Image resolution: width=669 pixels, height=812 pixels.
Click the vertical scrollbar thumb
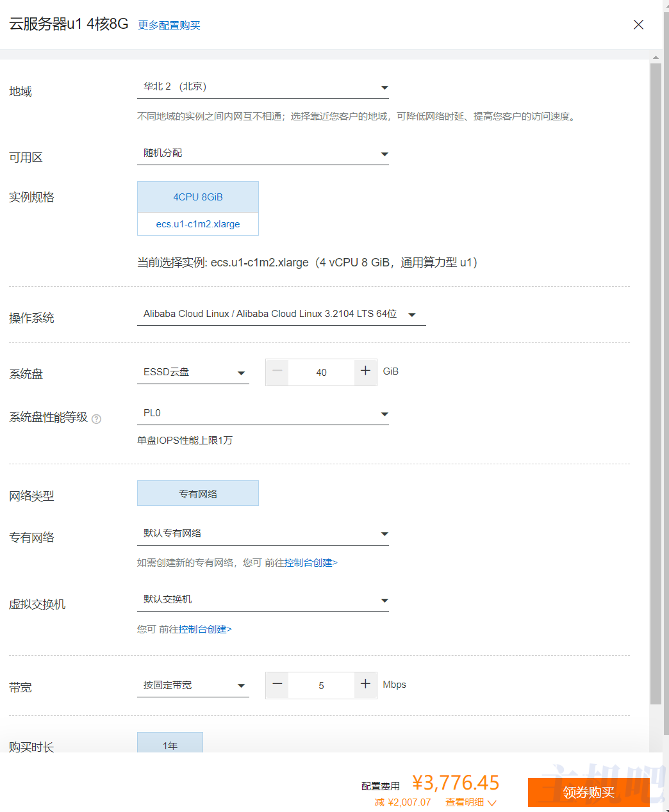(x=656, y=384)
